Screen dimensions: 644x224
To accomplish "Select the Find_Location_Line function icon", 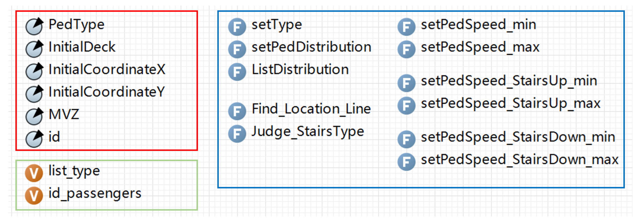I will coord(237,111).
